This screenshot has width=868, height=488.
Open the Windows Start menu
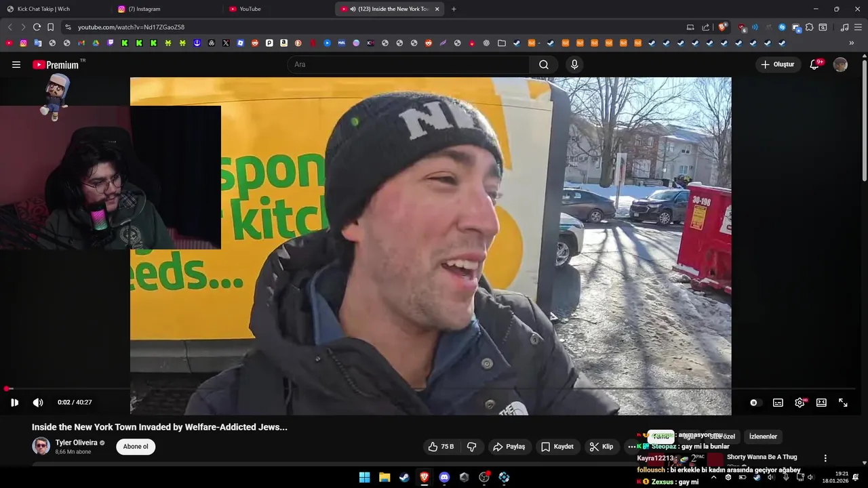point(364,477)
